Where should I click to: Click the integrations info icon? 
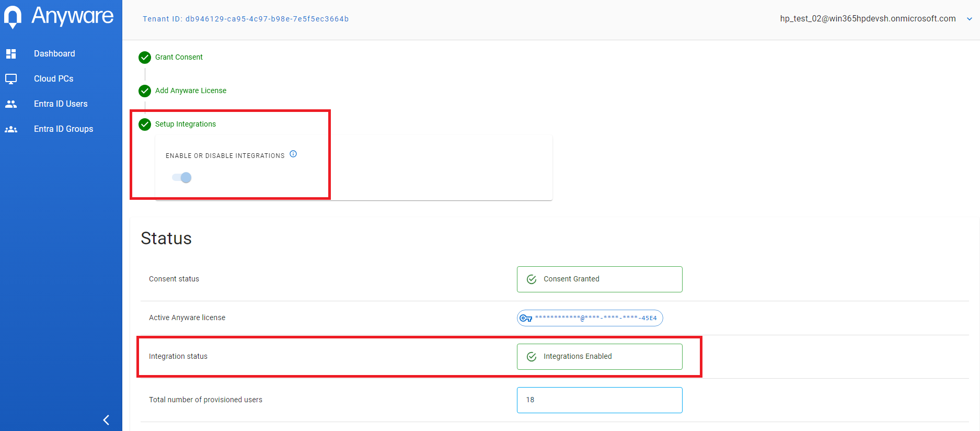293,154
